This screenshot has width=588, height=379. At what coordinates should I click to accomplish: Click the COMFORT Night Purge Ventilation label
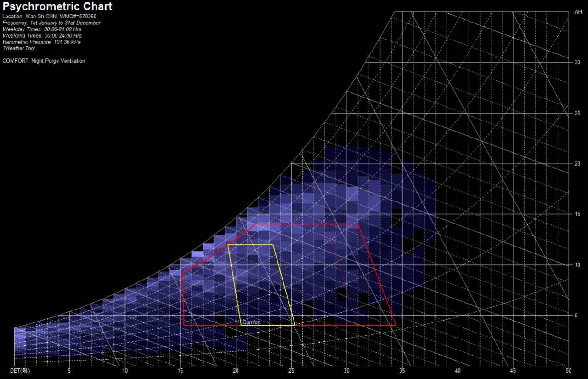click(44, 61)
